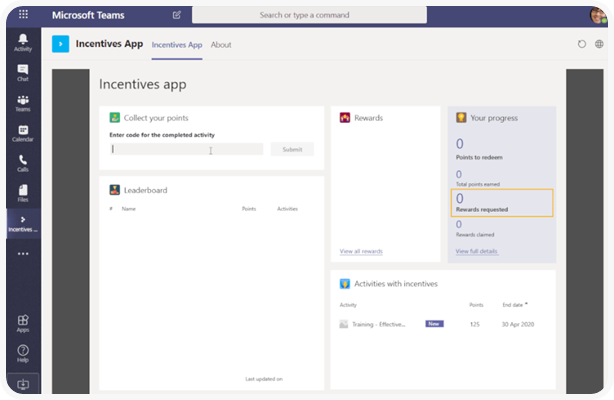Switch to the About tab

point(221,45)
